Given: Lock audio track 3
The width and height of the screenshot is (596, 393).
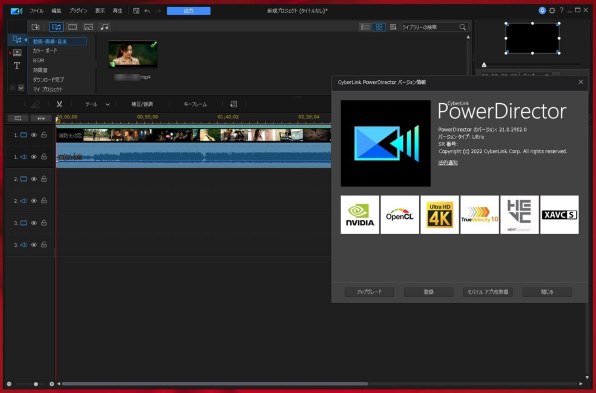Looking at the screenshot, I should point(44,244).
